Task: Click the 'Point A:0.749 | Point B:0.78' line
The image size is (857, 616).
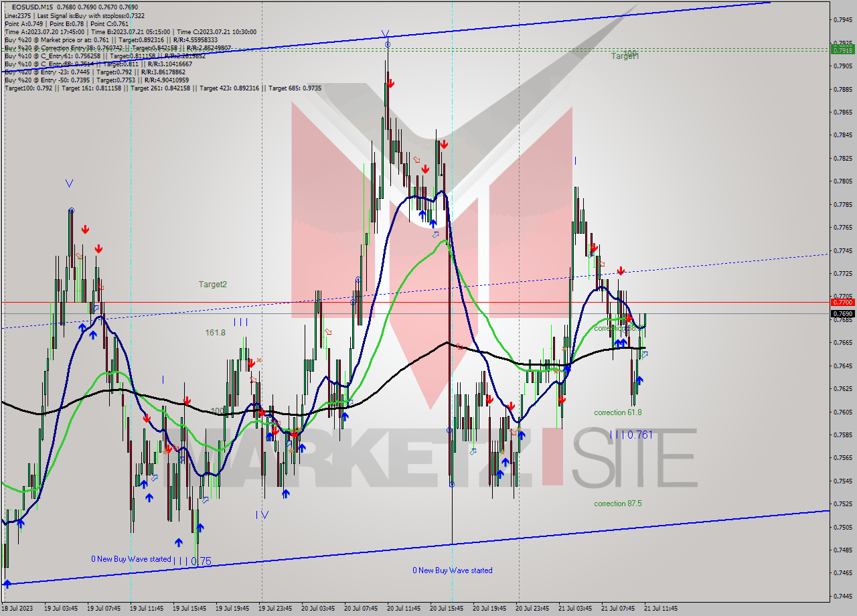Action: [x=66, y=23]
